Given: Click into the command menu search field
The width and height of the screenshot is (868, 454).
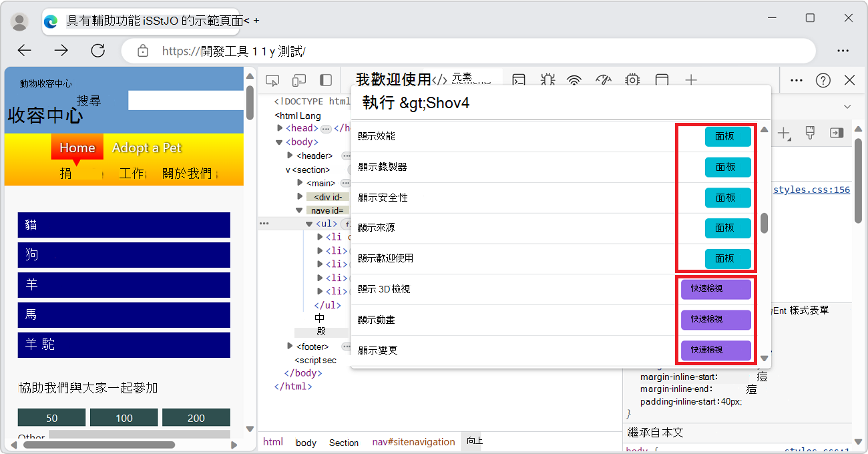Looking at the screenshot, I should (x=561, y=103).
